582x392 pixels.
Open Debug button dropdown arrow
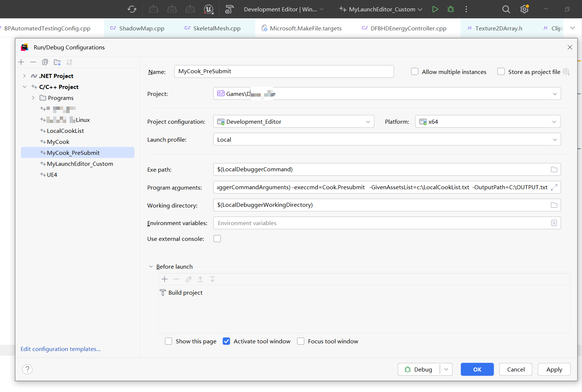(x=446, y=369)
